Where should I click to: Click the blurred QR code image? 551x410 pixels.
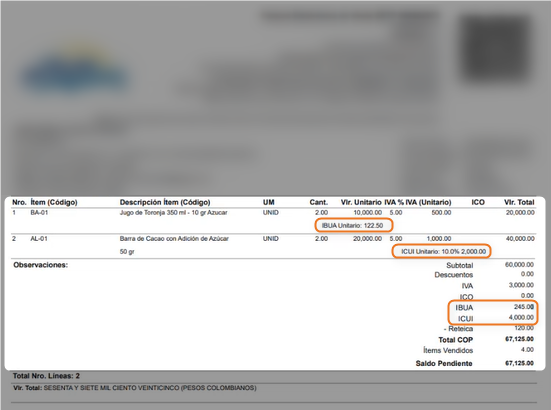coord(496,48)
